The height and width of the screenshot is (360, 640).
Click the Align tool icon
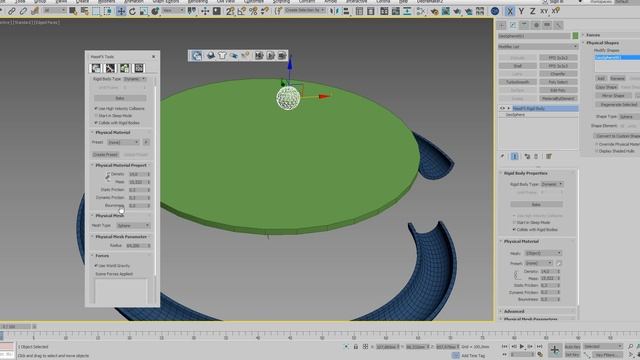click(x=346, y=11)
